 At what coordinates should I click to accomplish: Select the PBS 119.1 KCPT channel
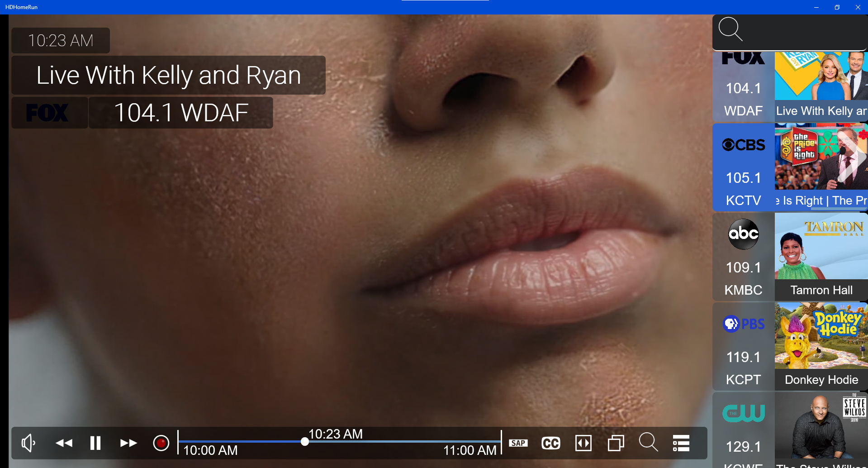click(x=743, y=347)
